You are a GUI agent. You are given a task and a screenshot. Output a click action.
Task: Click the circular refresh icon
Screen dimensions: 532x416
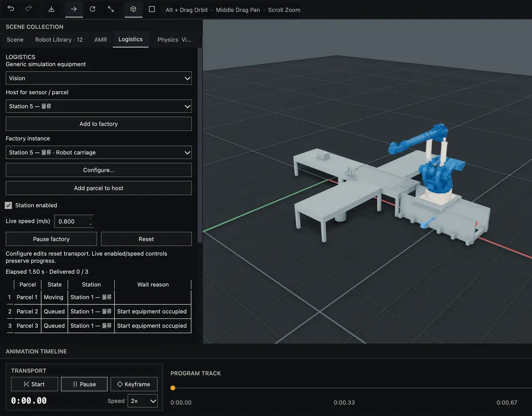(92, 9)
